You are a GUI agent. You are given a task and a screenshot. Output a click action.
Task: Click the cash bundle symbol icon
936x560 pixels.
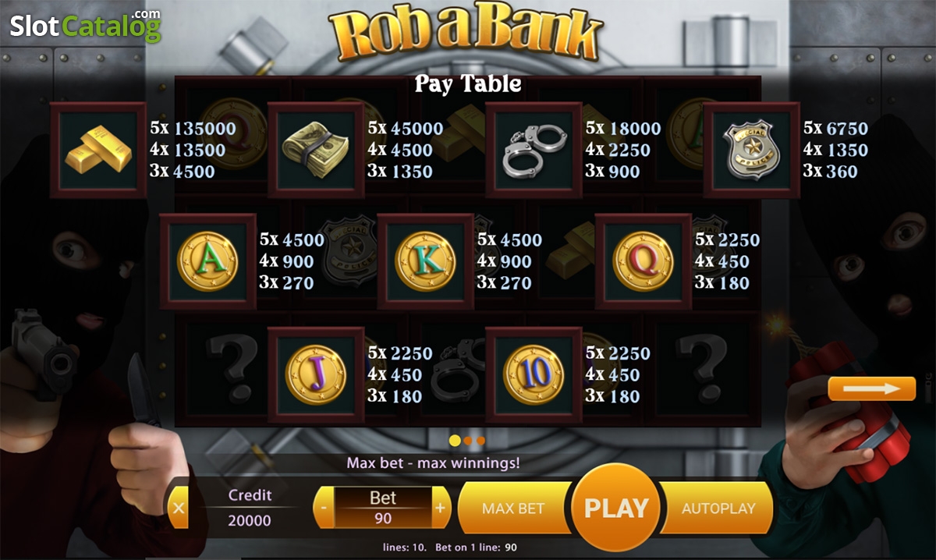(x=316, y=150)
